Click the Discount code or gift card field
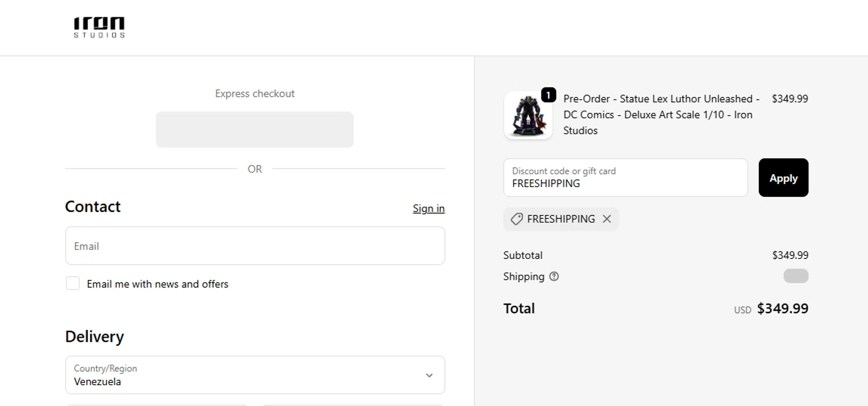Image resolution: width=868 pixels, height=406 pixels. pos(625,178)
